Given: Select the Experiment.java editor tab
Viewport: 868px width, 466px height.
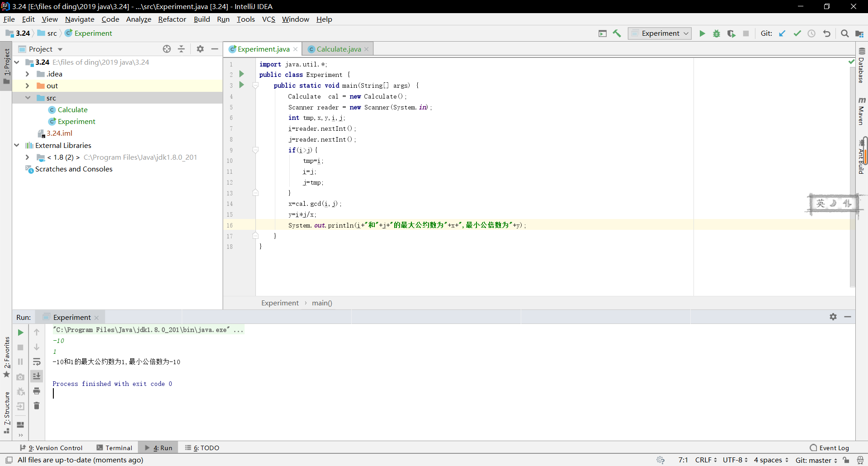Looking at the screenshot, I should pos(264,49).
